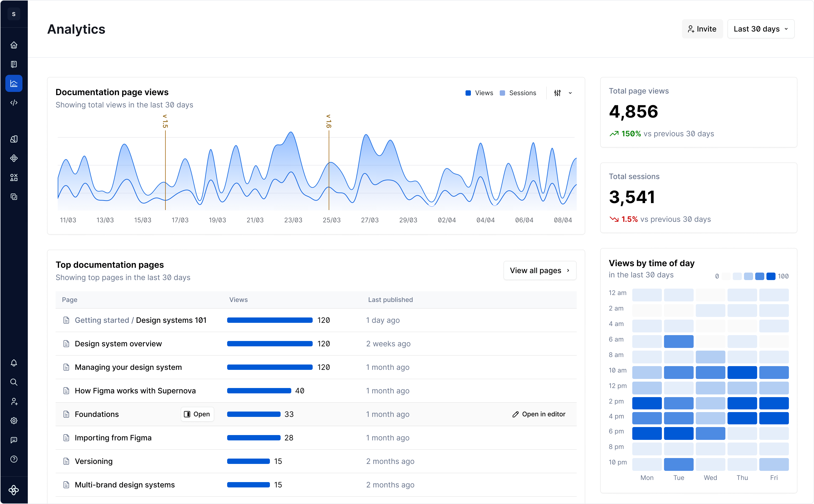The height and width of the screenshot is (504, 814).
Task: Select the Code export icon in the sidebar
Action: point(14,103)
